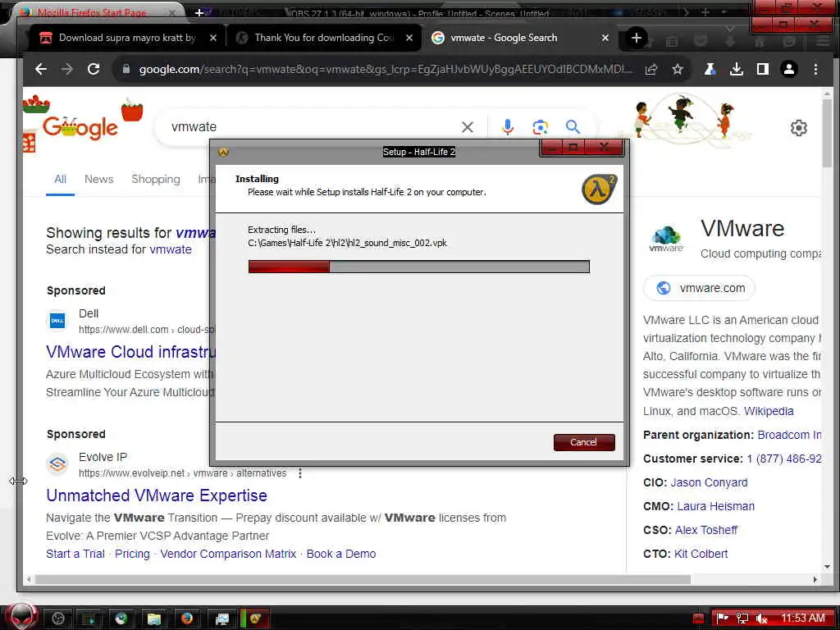Open 'VMware Cloud infrastru…' Dell ad link
840x630 pixels.
(130, 352)
